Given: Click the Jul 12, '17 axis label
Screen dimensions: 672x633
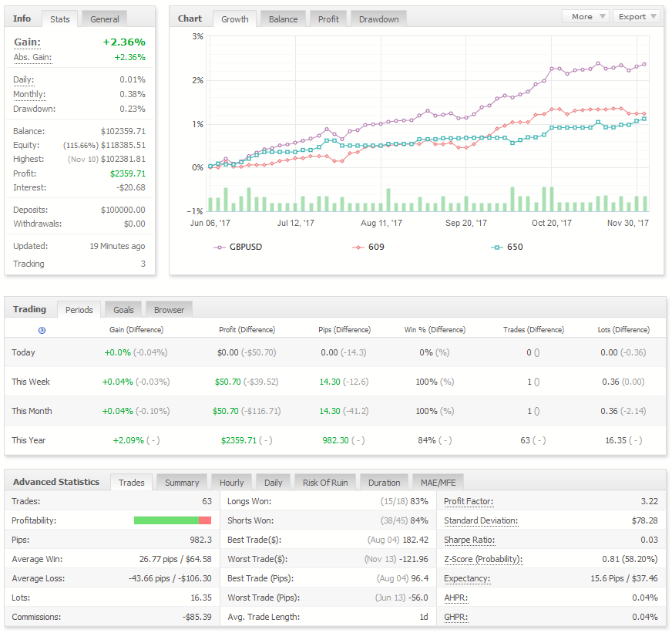Looking at the screenshot, I should tap(295, 223).
